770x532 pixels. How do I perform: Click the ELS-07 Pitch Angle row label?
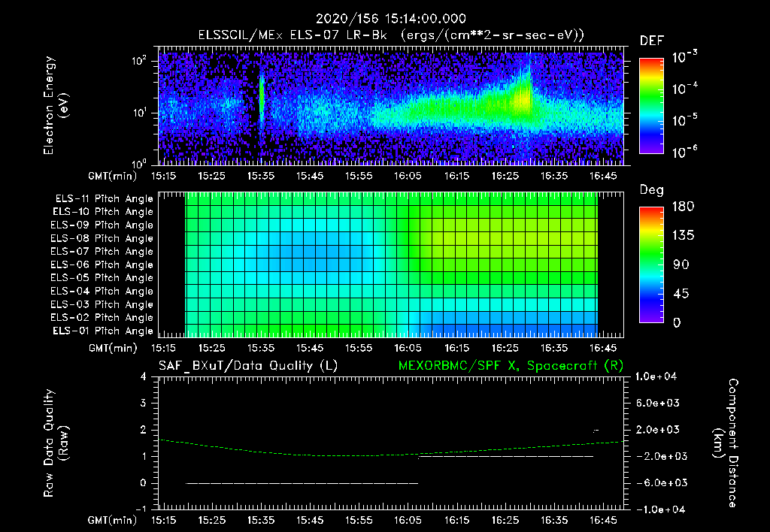tap(102, 251)
